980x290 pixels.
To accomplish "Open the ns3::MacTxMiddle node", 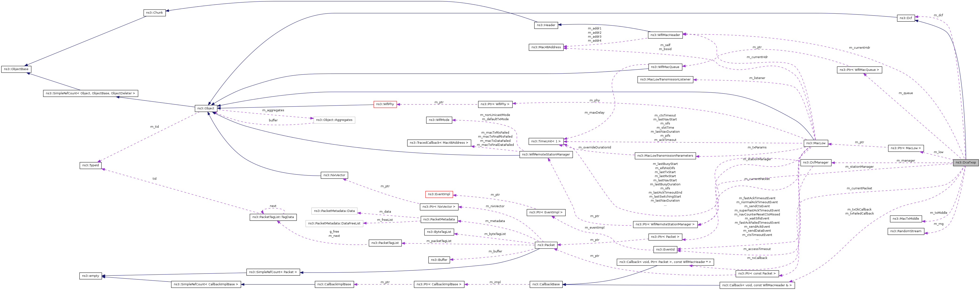I will 906,219.
